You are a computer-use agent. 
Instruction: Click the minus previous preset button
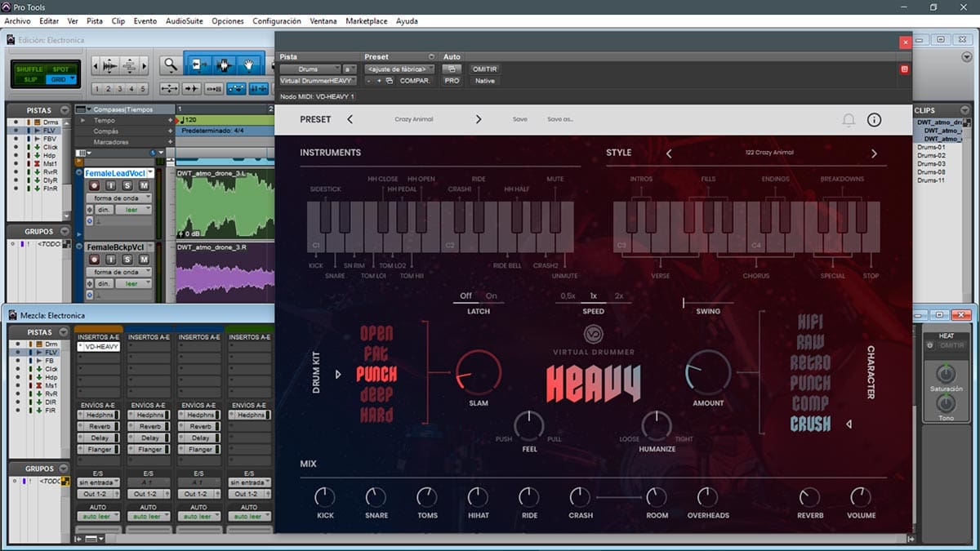click(x=369, y=81)
